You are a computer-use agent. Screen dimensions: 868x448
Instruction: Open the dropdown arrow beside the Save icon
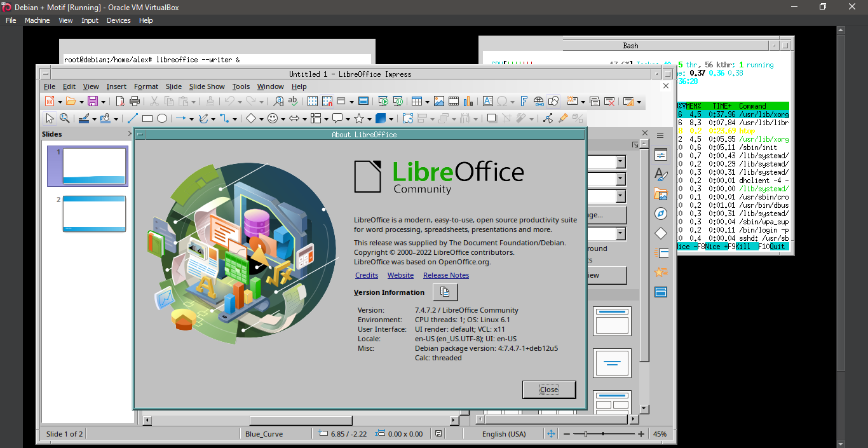click(104, 102)
